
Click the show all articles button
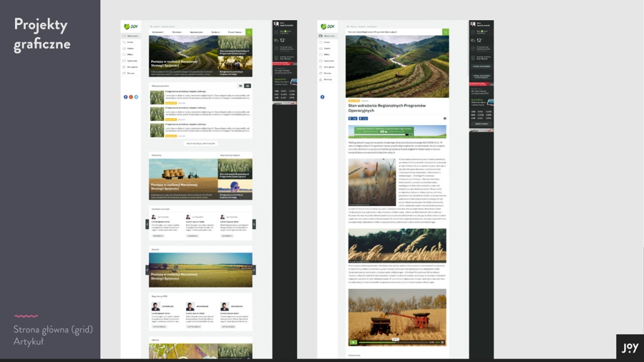tap(200, 143)
